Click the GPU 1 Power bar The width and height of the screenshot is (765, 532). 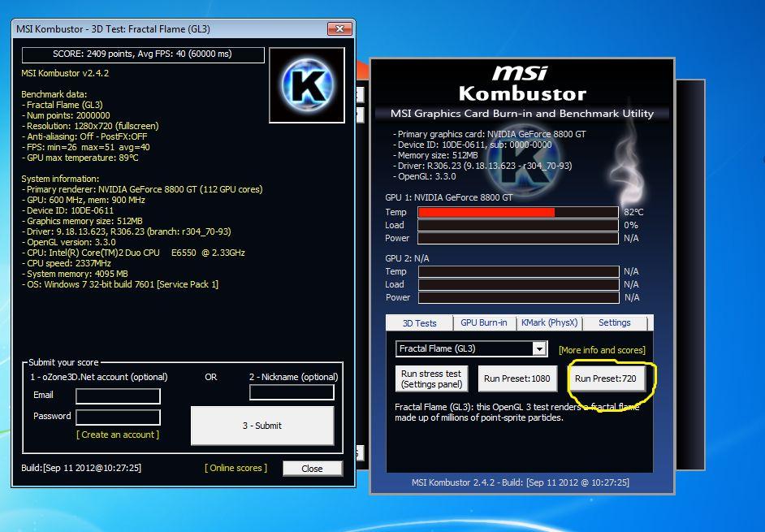518,238
